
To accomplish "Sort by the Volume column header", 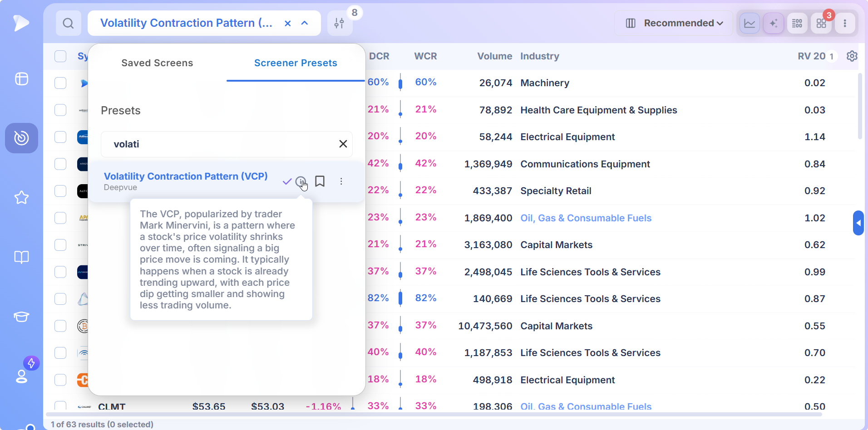I will click(x=494, y=56).
